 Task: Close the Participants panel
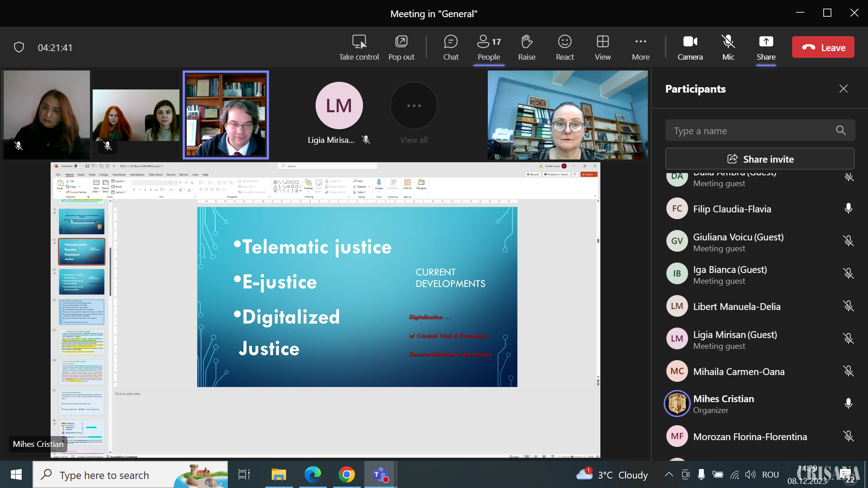click(x=843, y=89)
